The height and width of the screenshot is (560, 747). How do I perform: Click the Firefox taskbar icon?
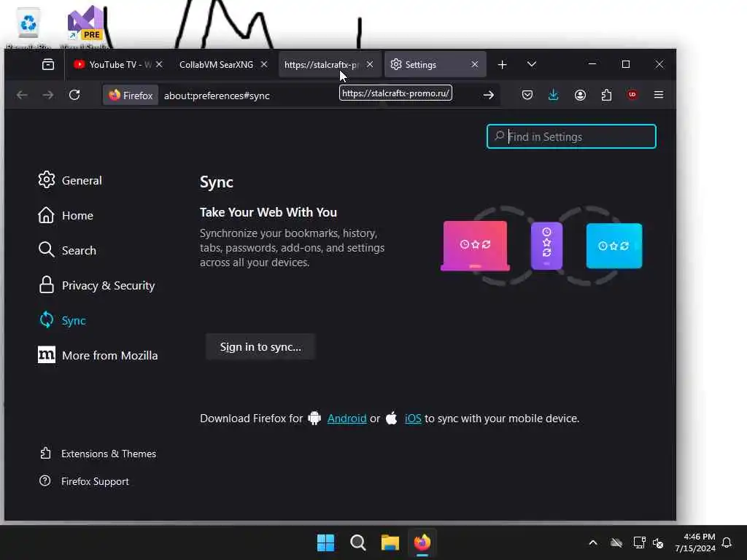point(422,542)
